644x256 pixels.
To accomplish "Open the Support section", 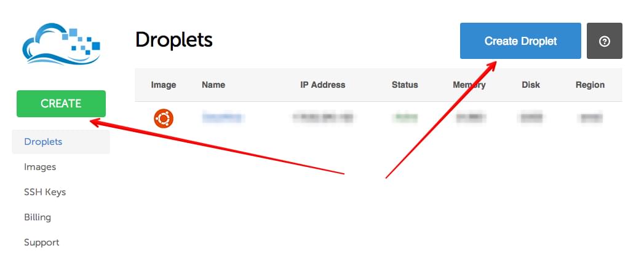I will pos(41,242).
